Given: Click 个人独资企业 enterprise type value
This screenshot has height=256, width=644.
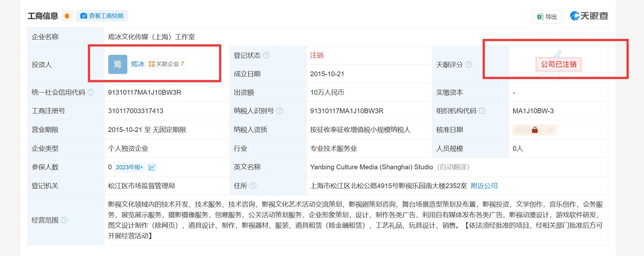Looking at the screenshot, I should pos(128,149).
